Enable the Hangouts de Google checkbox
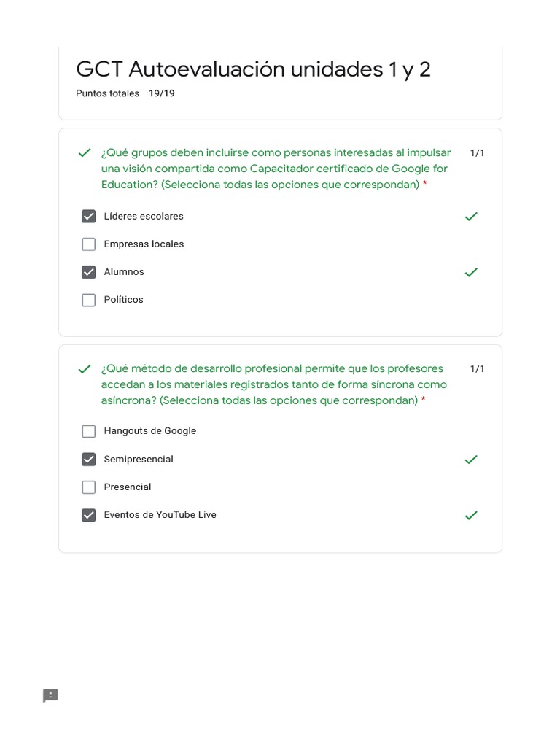Screen dimensions: 560x747 coord(89,431)
